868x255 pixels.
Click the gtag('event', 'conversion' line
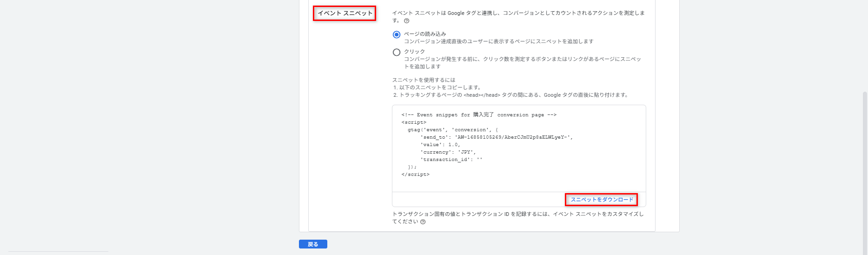coord(453,130)
